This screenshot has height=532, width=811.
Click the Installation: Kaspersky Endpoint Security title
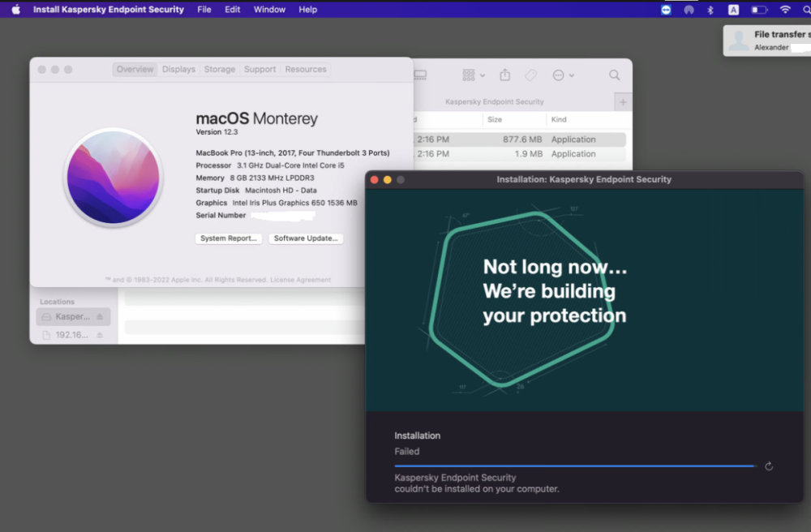(584, 179)
